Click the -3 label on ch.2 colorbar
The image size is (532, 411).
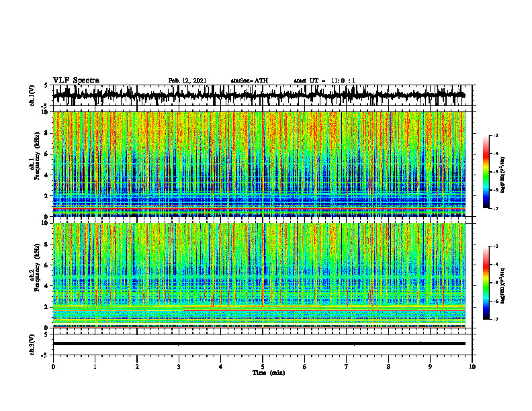(496, 246)
